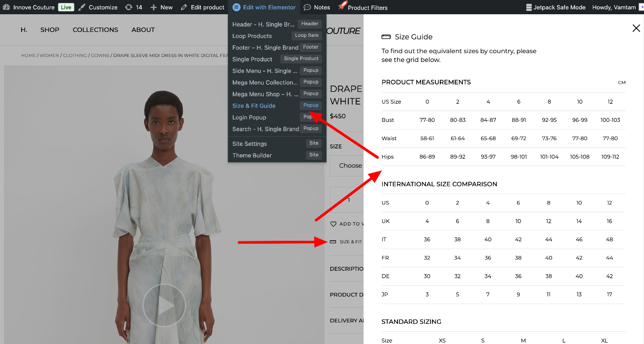Open Product Filters rocket item
The image size is (644, 344).
(x=363, y=7)
